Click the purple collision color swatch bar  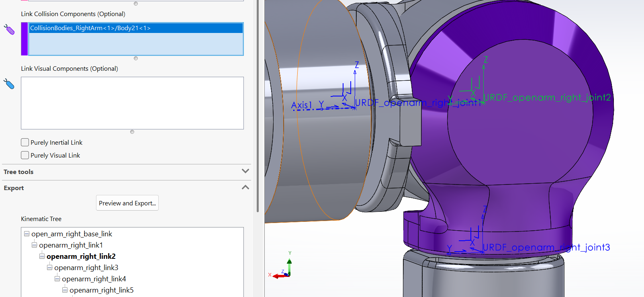[x=25, y=39]
